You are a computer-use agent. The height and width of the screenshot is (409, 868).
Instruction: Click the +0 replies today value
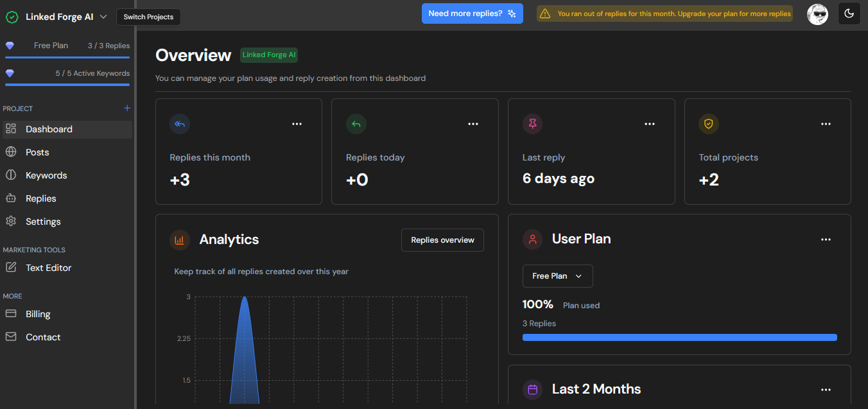pos(357,180)
